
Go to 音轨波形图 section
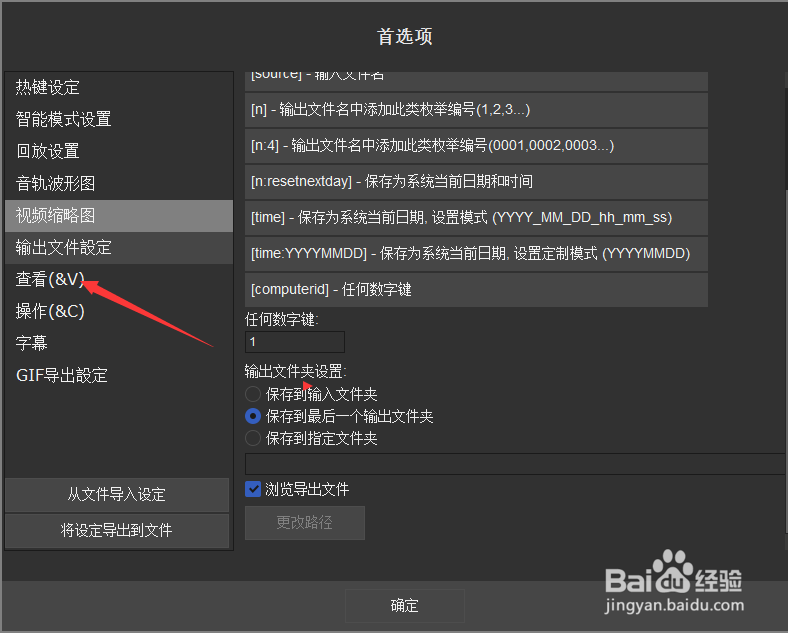click(x=119, y=183)
